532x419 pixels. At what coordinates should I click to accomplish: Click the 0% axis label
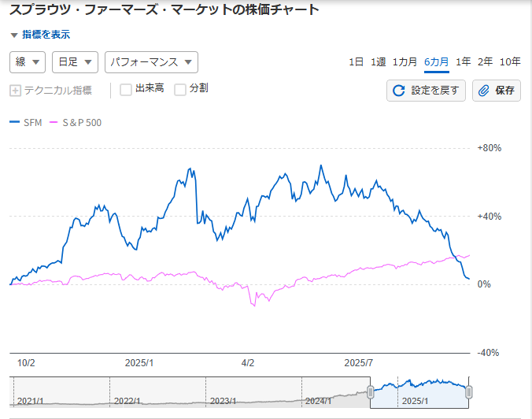click(x=484, y=284)
